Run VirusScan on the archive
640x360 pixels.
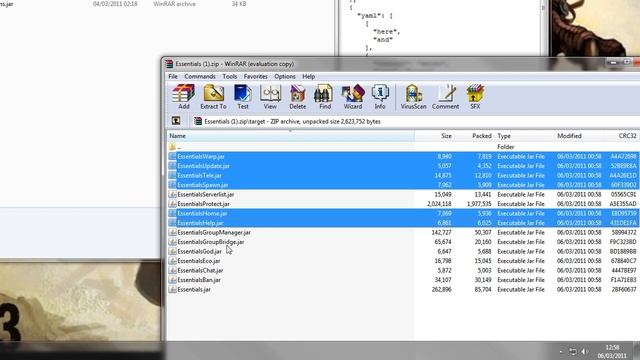click(x=413, y=97)
